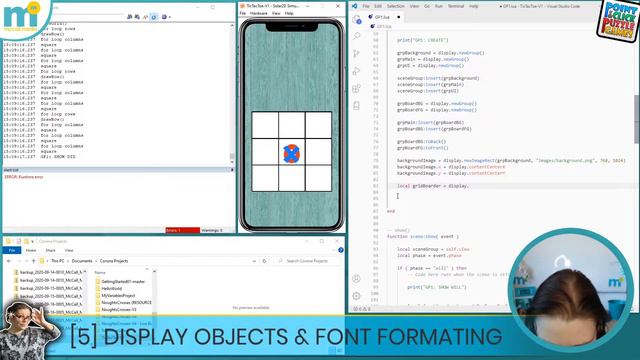Open the Selection menu in VS Code
Screen dimensions: 640x360
click(396, 6)
